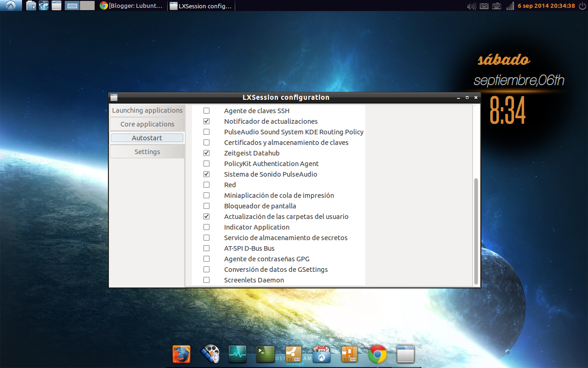Viewport: 588px width, 368px height.
Task: Open the ES keyboard layout indicator
Action: (483, 6)
